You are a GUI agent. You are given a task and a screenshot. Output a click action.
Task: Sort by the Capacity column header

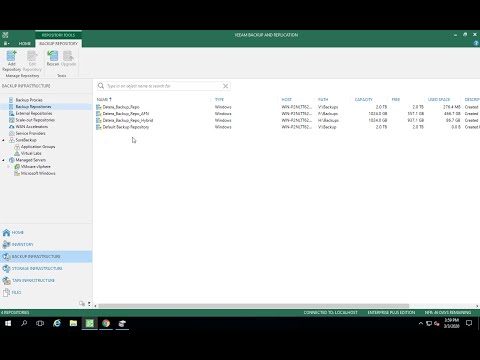point(364,99)
